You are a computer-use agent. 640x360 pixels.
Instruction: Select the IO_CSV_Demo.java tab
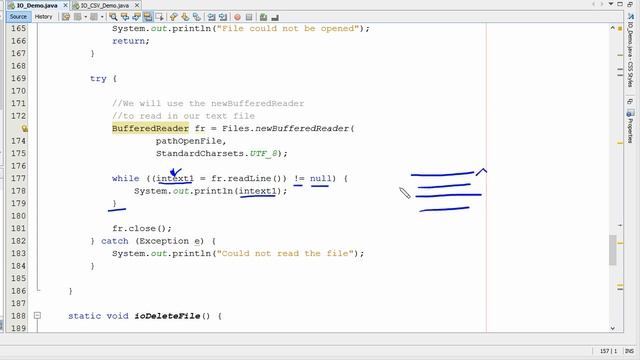pyautogui.click(x=104, y=5)
